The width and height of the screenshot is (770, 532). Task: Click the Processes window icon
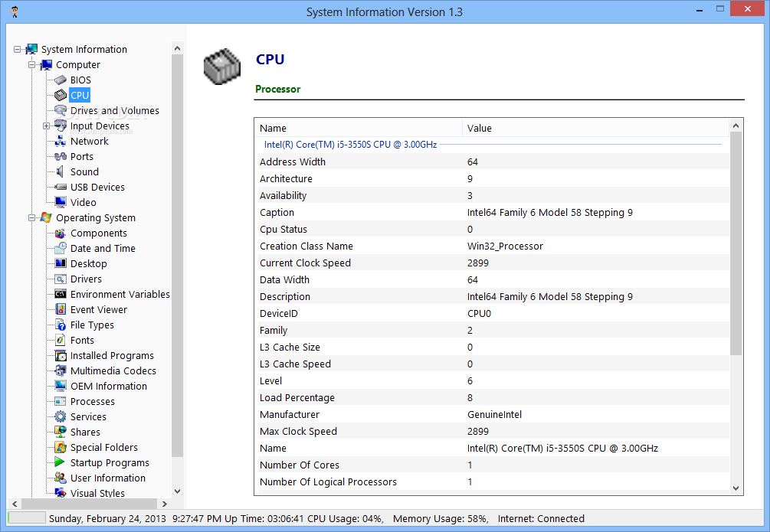(60, 401)
